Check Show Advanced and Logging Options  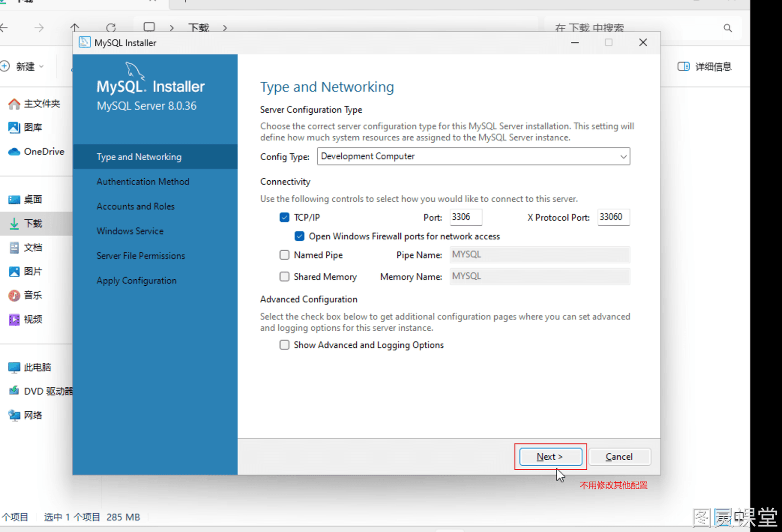point(284,345)
